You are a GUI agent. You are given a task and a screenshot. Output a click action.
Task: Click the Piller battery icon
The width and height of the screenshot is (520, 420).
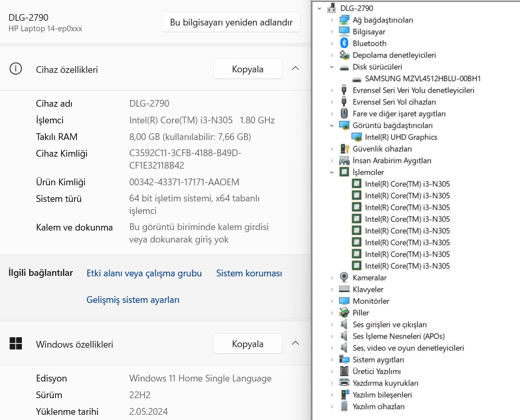point(344,312)
